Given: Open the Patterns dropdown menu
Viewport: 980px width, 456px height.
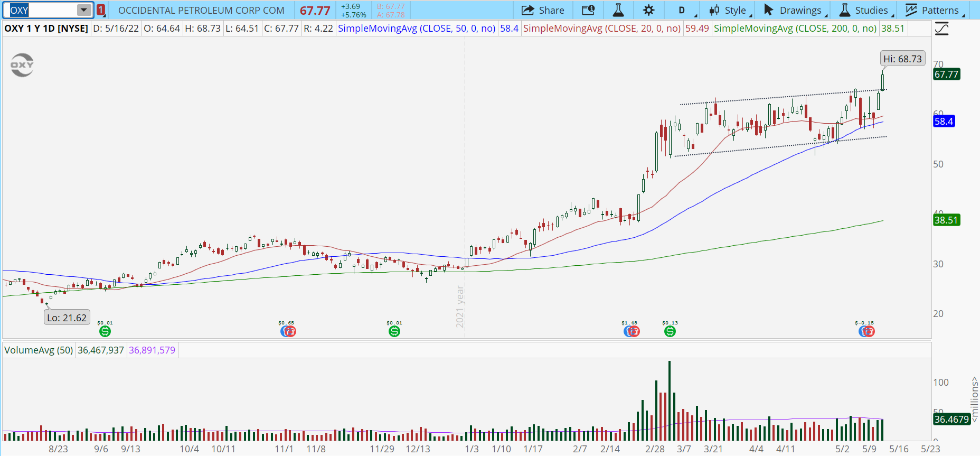Looking at the screenshot, I should [x=935, y=10].
